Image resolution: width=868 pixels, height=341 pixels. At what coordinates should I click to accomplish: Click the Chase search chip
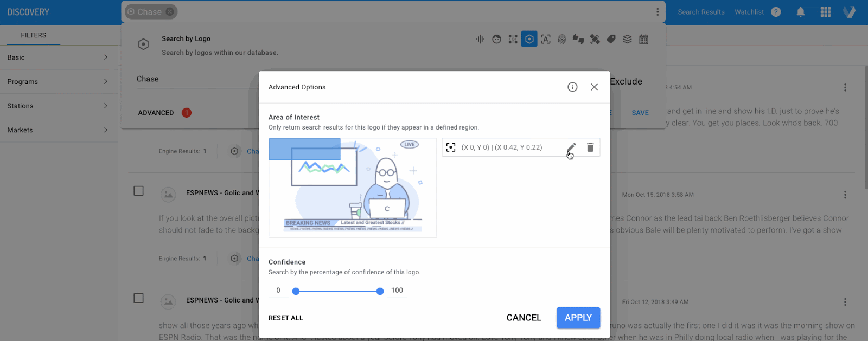(150, 11)
